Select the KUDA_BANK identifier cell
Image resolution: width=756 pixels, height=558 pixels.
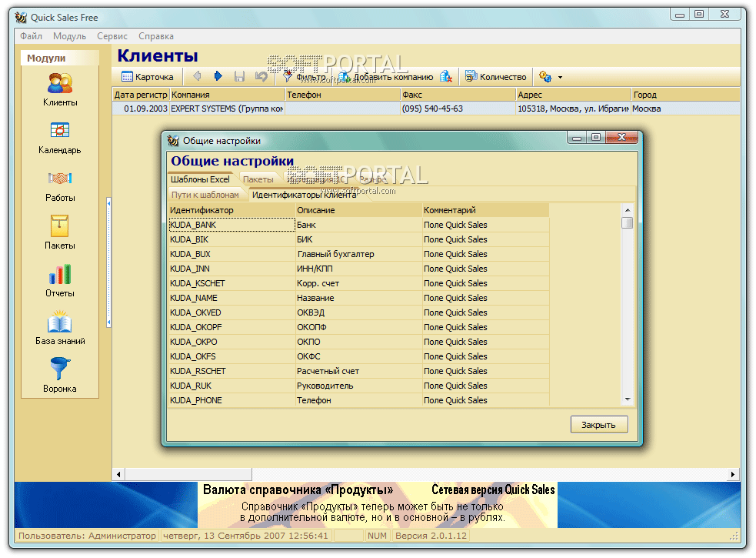(231, 225)
